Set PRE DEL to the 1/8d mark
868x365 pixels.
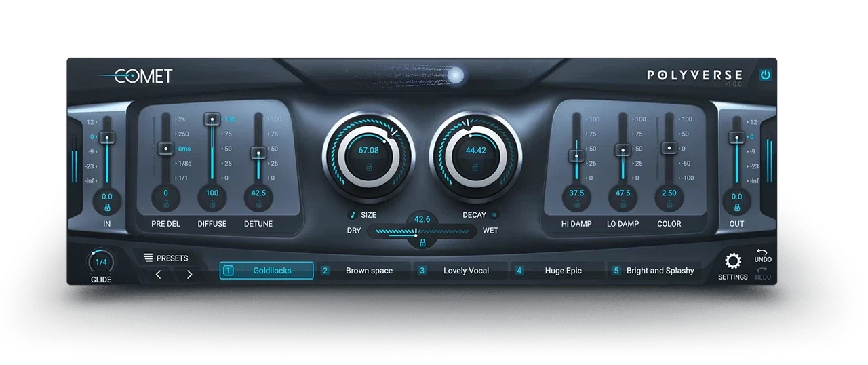(x=183, y=164)
